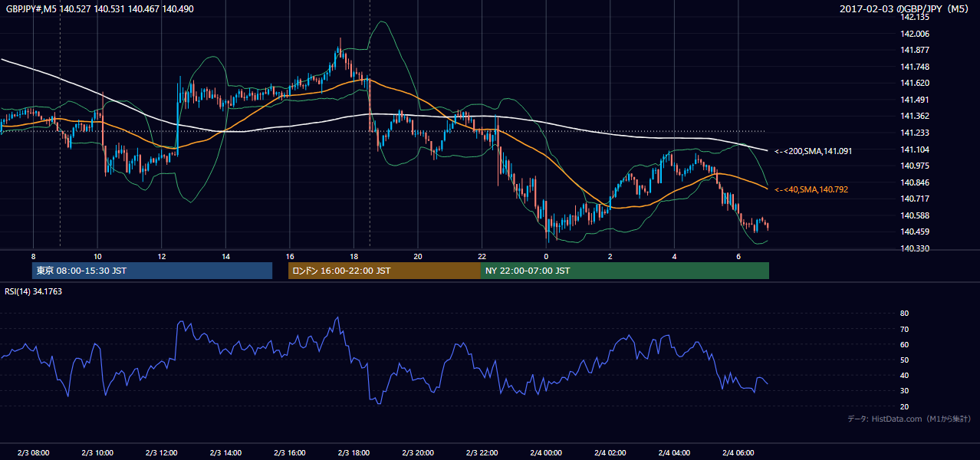Image resolution: width=980 pixels, height=460 pixels.
Task: Click the 142.006 price axis label
Action: [914, 34]
